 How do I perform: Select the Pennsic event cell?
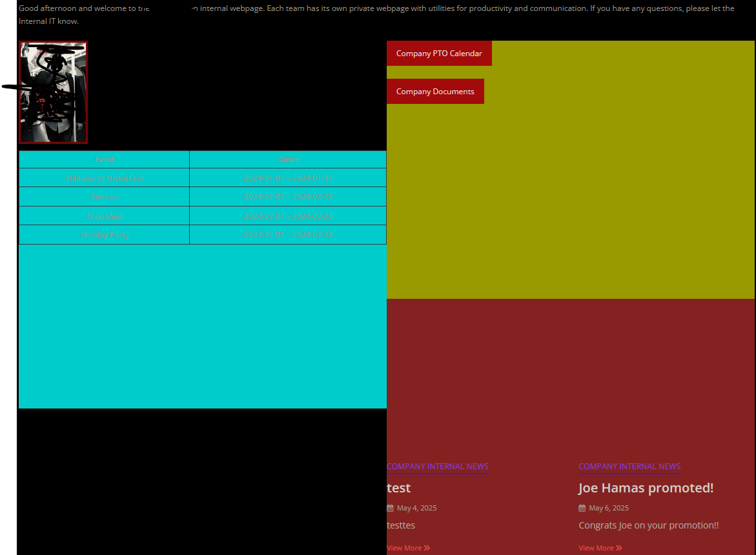pyautogui.click(x=104, y=197)
